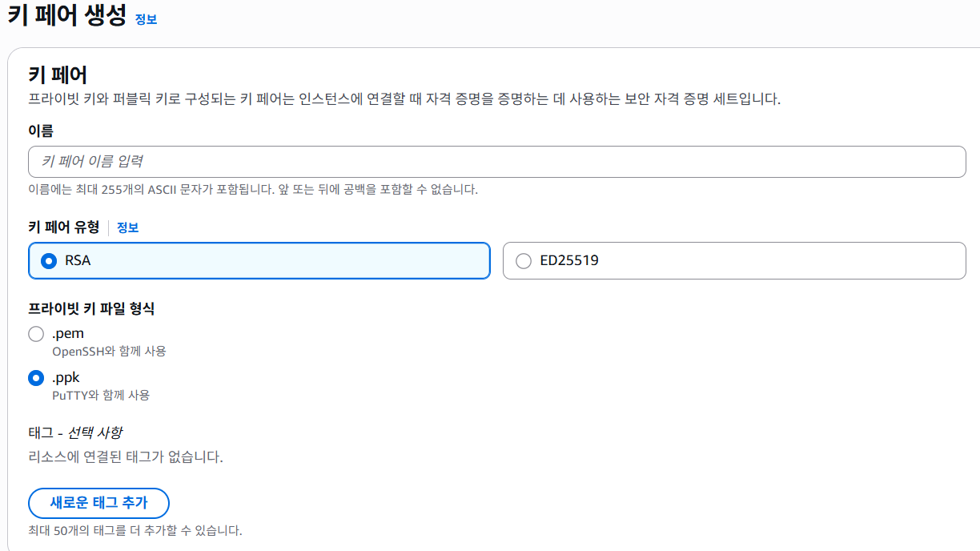Click the 태그 - 선택 사항 heading
The height and width of the screenshot is (551, 980).
pyautogui.click(x=75, y=432)
